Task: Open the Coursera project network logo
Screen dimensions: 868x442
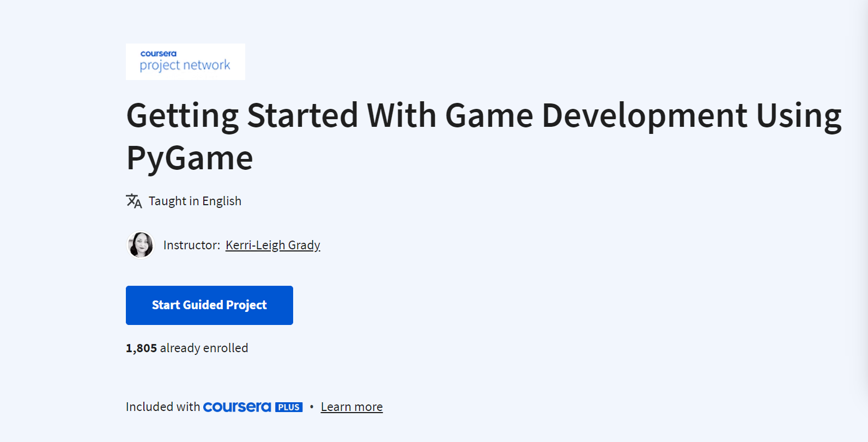Action: tap(185, 62)
